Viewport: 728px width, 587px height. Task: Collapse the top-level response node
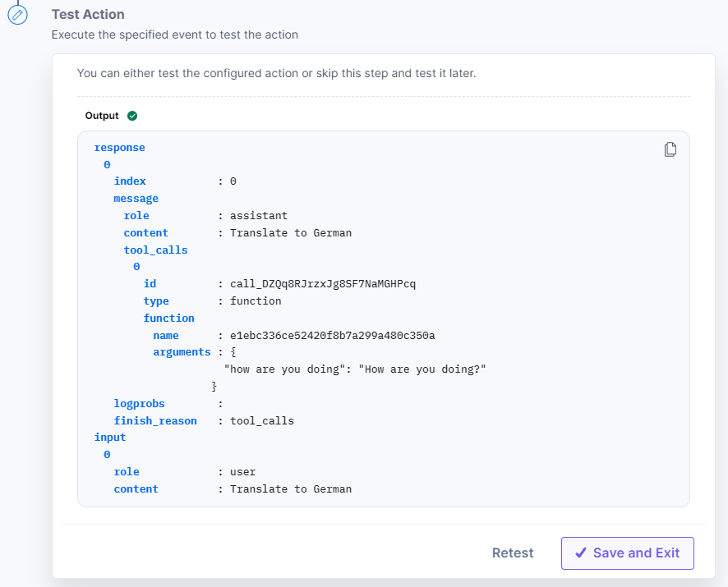[119, 148]
